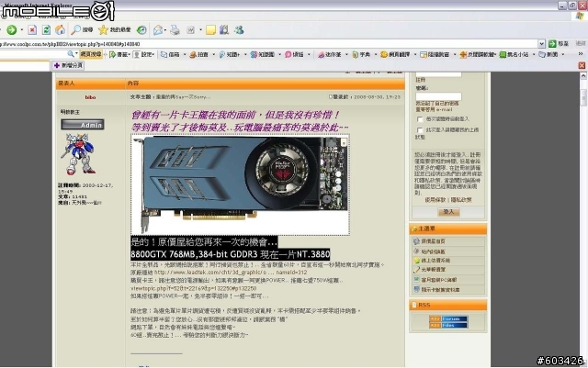The width and height of the screenshot is (588, 368).
Task: Click the RSS Forum badge
Action: [448, 319]
